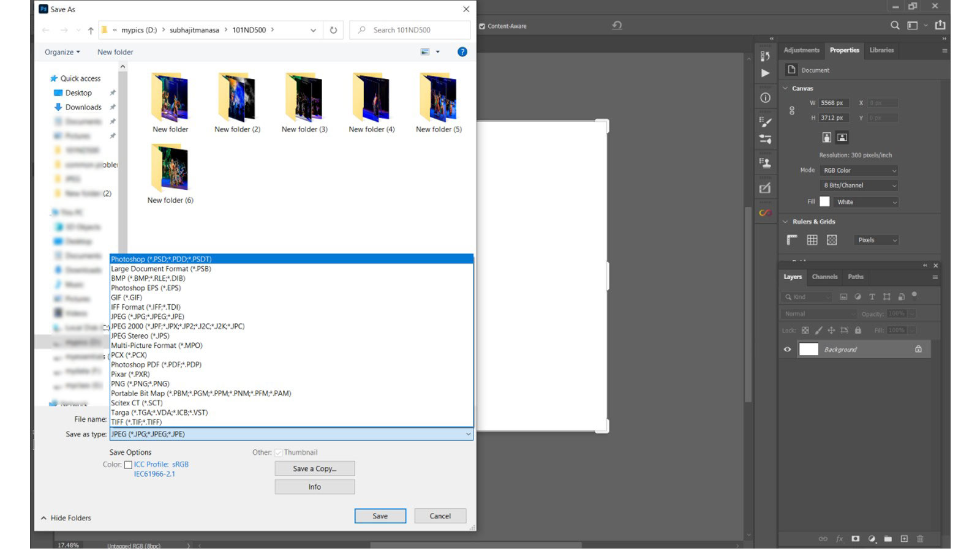Switch to the Libraries tab

tap(881, 50)
